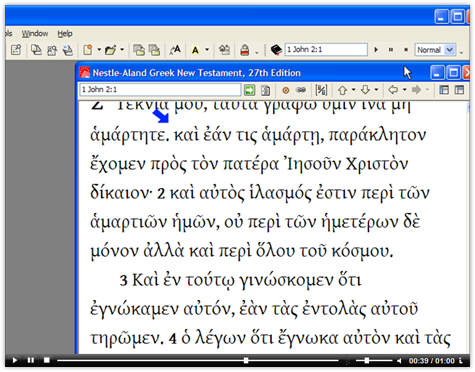Click the Greek word ἐγνώκαμεν
This screenshot has width=475, height=372.
pyautogui.click(x=134, y=309)
